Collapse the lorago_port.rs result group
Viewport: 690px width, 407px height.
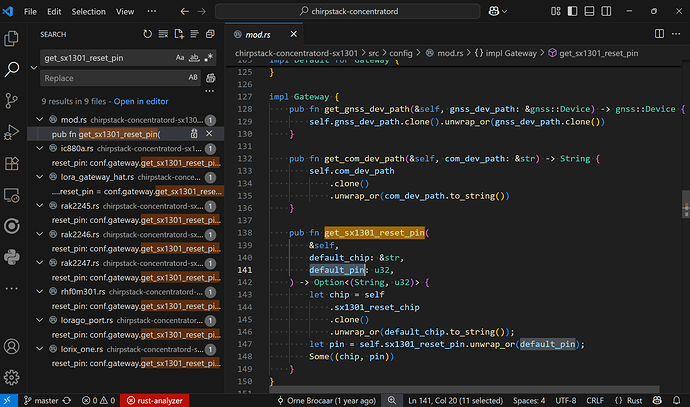(40, 320)
